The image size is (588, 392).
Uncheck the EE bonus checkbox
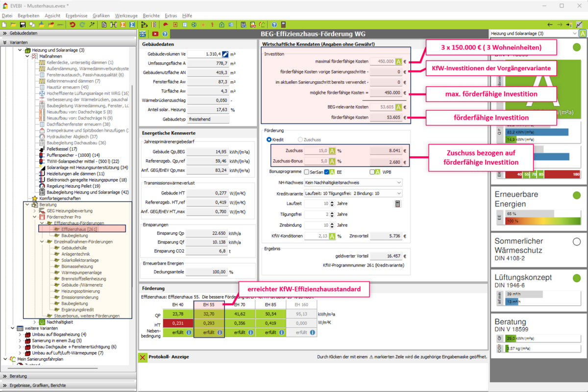327,172
